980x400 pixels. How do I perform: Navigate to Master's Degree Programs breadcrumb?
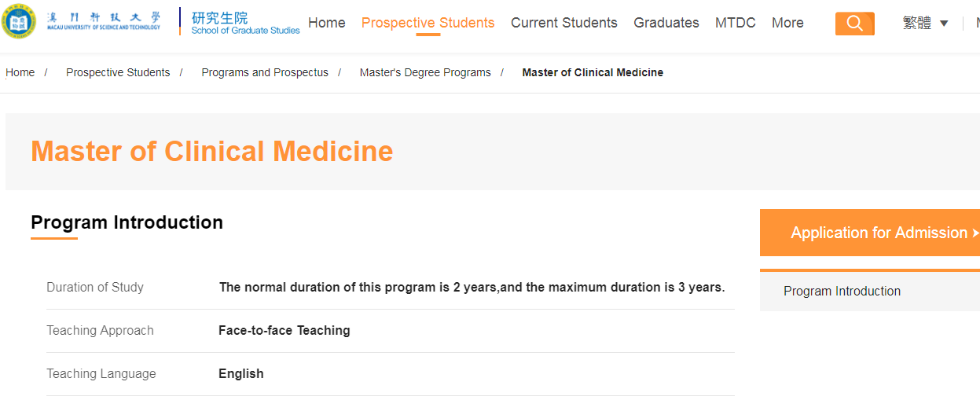tap(425, 72)
